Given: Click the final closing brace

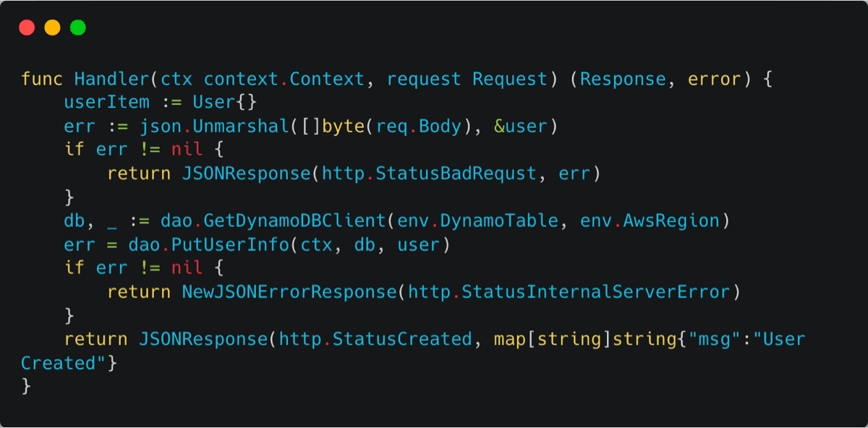Looking at the screenshot, I should (x=26, y=387).
